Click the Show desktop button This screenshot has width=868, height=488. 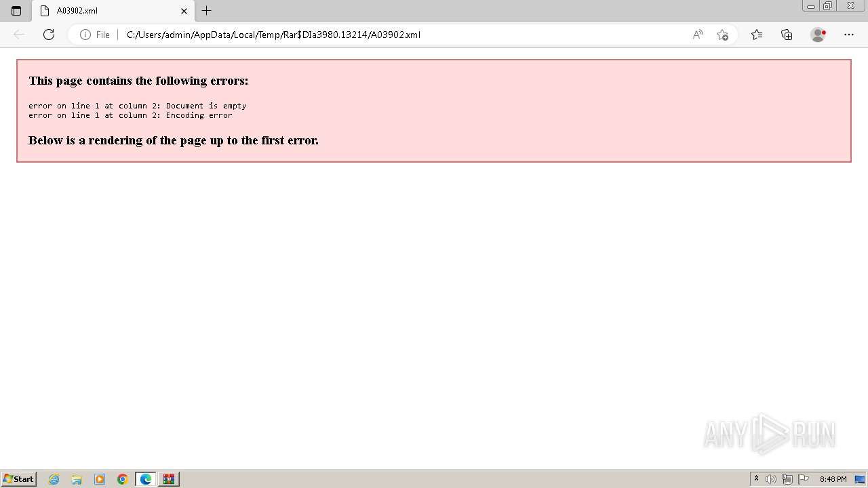(860, 479)
